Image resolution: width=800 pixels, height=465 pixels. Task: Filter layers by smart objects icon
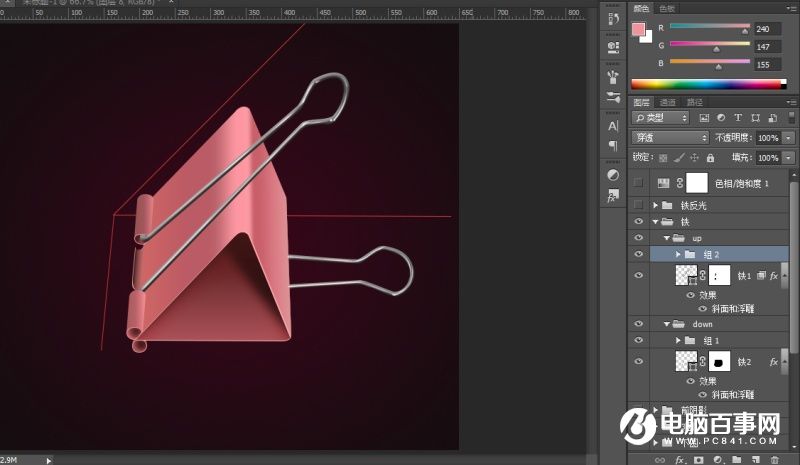tap(773, 118)
